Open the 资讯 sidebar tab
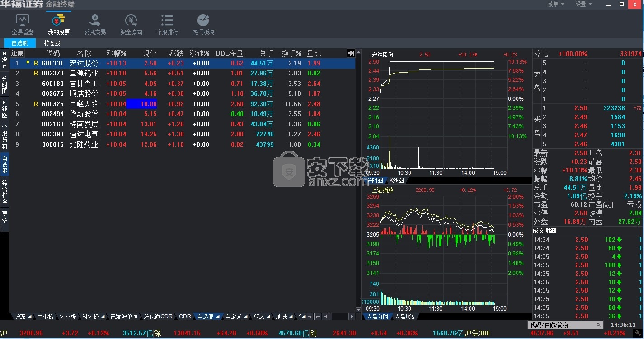644x339 pixels. 5,60
